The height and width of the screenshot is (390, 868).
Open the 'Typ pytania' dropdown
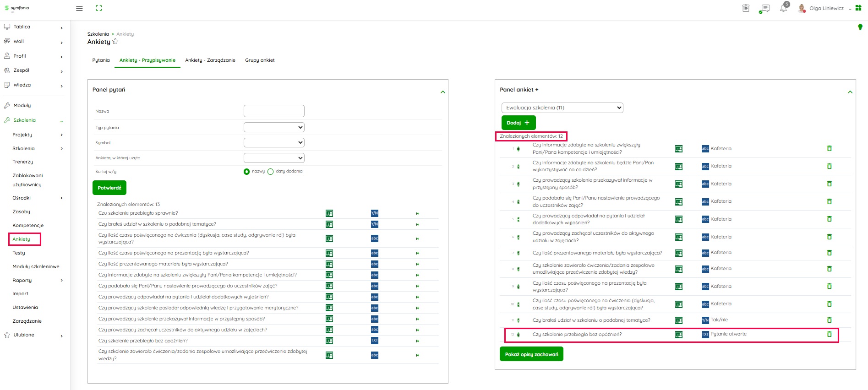click(x=274, y=128)
